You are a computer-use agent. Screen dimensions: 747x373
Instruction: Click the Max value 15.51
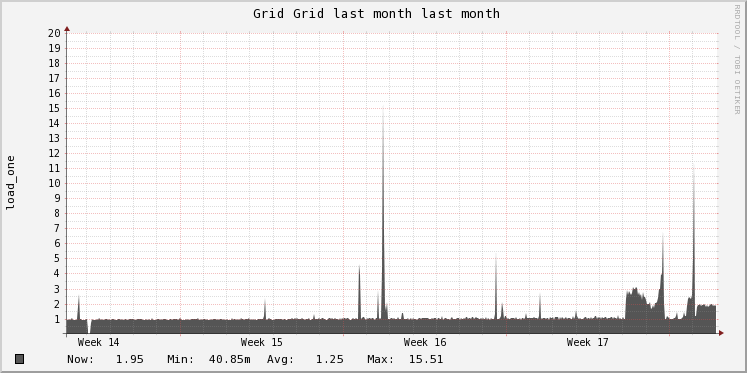[x=426, y=359]
